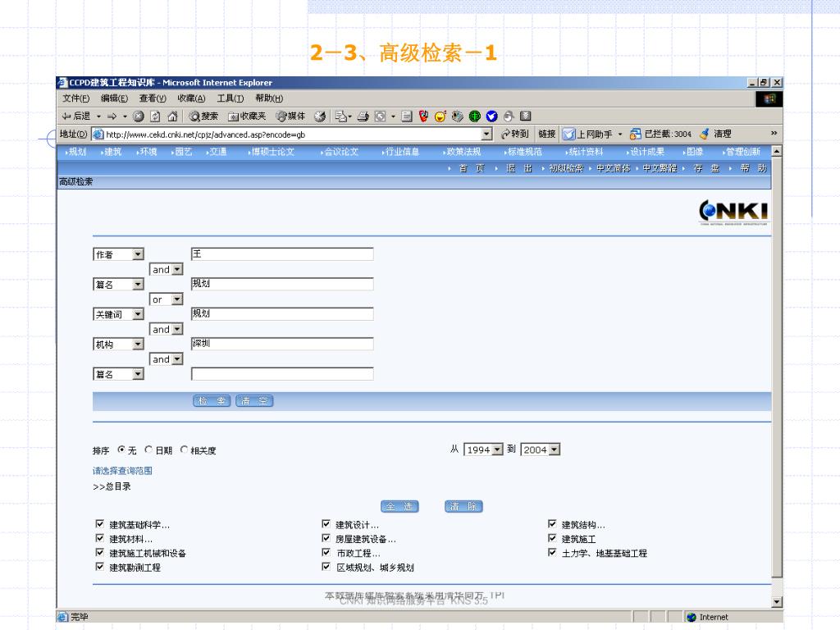Screen dimensions: 840x630
Task: Select the 日期 sort radio button
Action: pyautogui.click(x=148, y=450)
